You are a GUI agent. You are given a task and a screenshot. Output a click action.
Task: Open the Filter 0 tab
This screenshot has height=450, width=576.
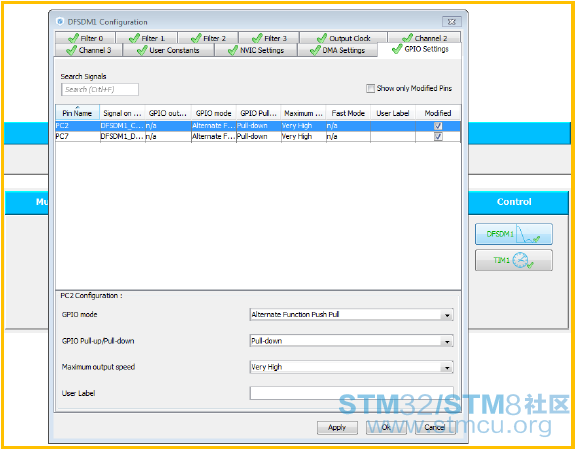coord(86,38)
